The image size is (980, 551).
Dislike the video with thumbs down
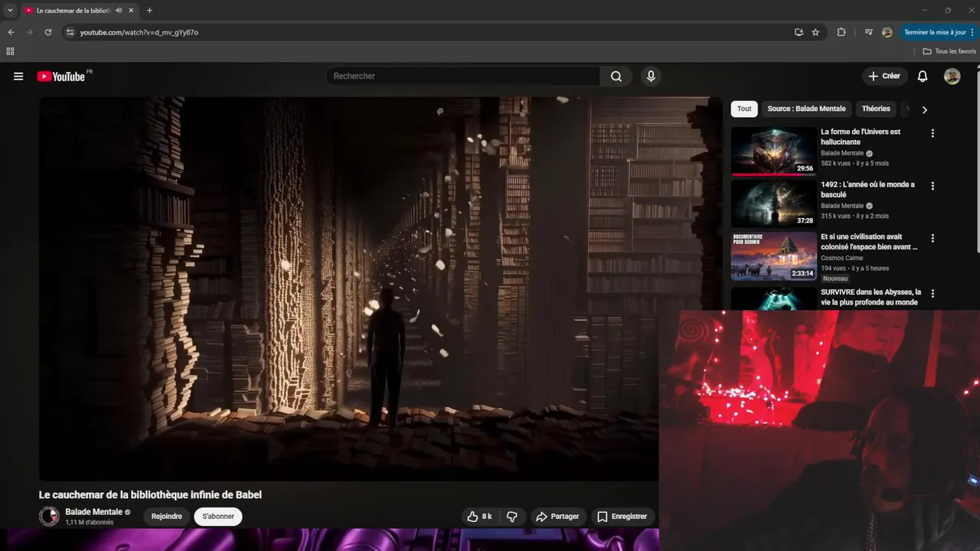(512, 517)
